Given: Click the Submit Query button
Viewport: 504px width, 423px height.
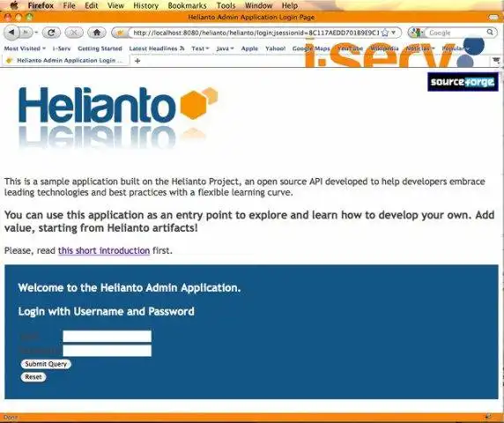Looking at the screenshot, I should [x=46, y=364].
